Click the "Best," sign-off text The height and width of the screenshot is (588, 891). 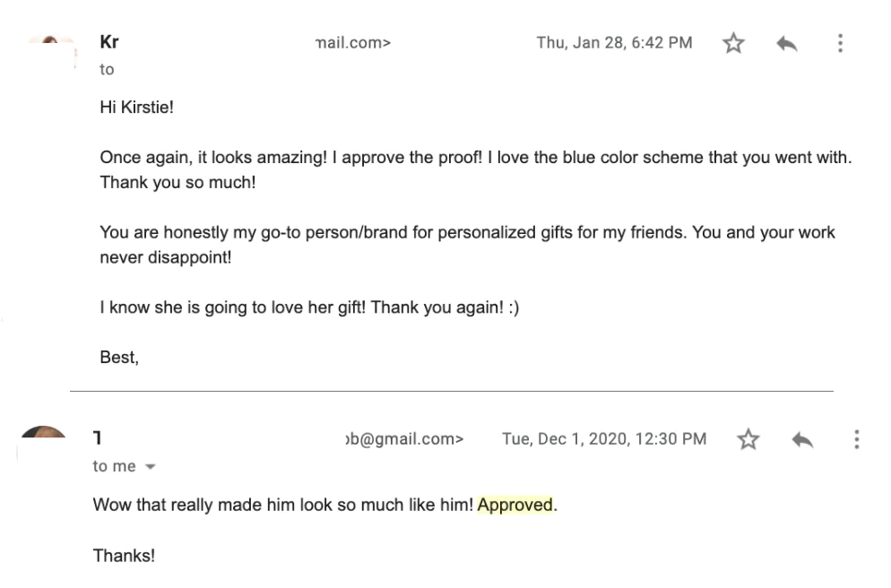click(x=119, y=358)
